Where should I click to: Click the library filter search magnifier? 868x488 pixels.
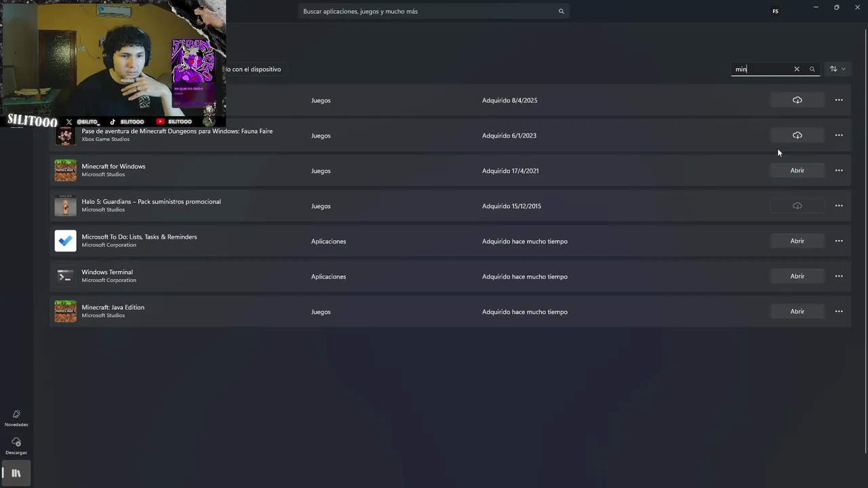tap(812, 69)
